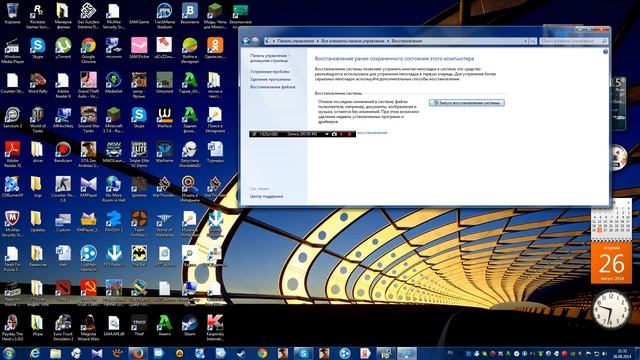Launch Minecraft 1.7.4 shortcut

(x=113, y=120)
